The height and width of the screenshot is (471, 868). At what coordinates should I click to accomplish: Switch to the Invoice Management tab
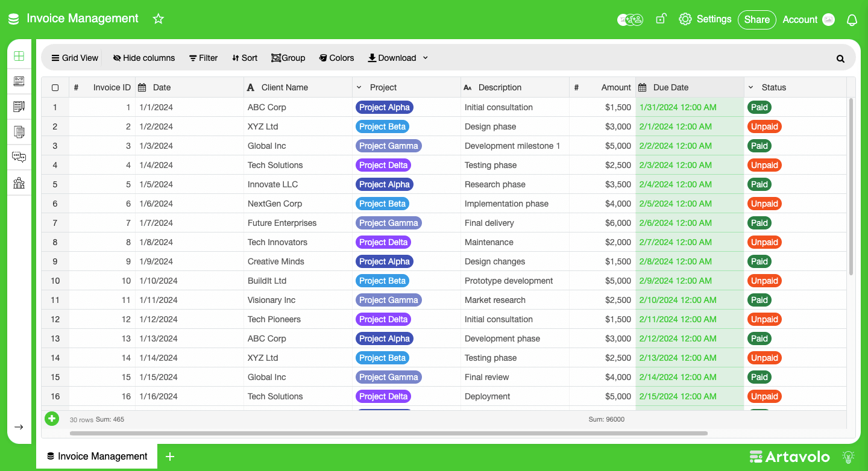pos(96,456)
